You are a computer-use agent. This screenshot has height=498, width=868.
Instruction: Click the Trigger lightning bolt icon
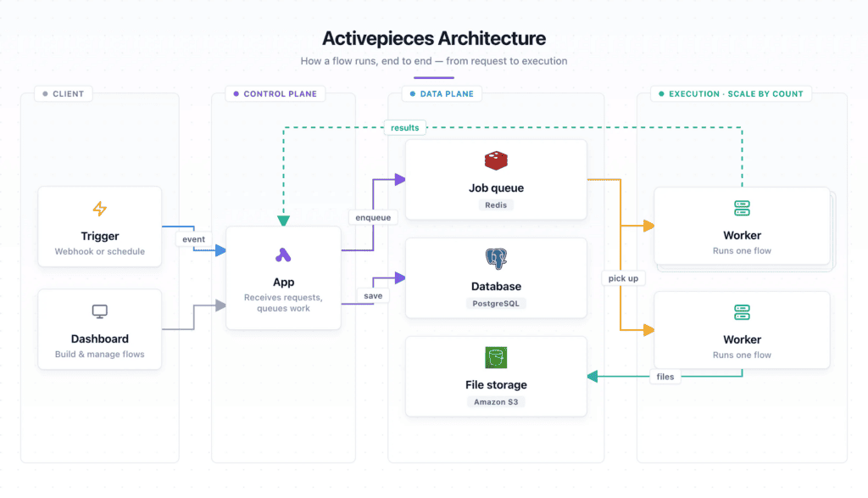(x=100, y=209)
